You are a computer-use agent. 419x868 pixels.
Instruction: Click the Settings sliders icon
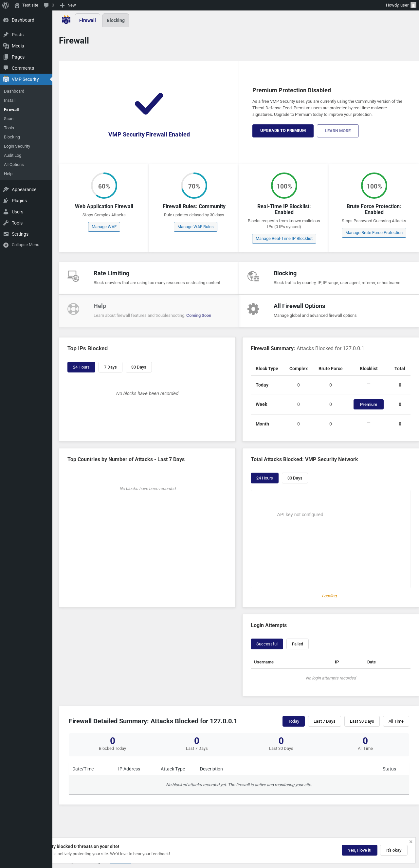[6, 234]
